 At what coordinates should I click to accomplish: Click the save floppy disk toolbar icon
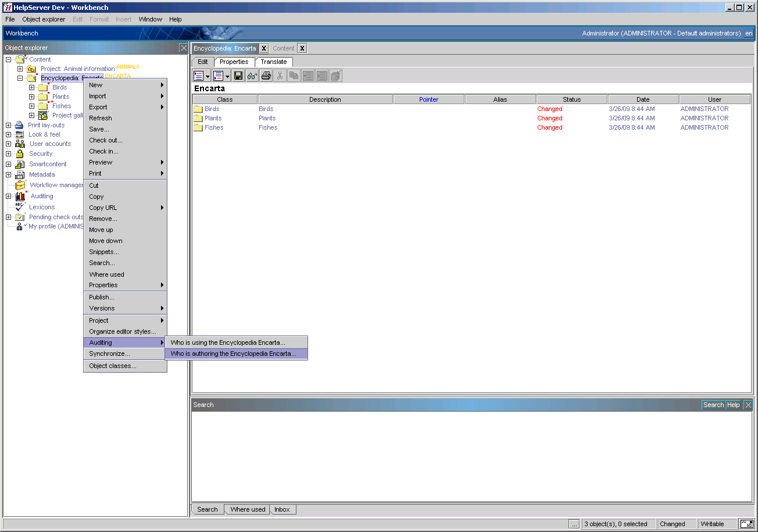click(238, 76)
